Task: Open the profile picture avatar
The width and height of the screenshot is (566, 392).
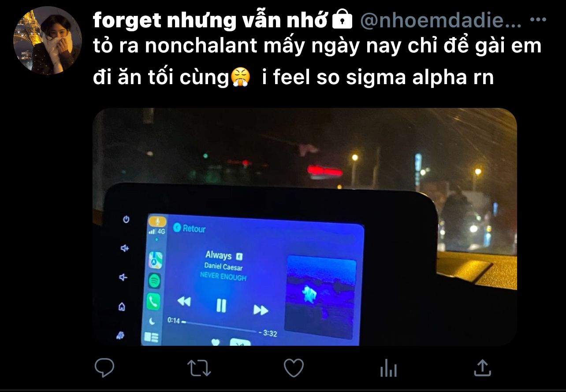Action: tap(47, 41)
